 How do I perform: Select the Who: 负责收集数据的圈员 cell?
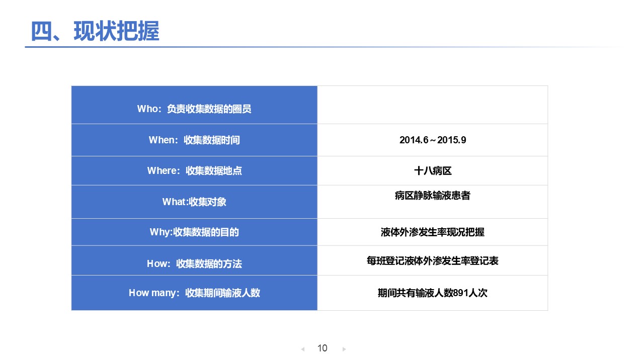[x=194, y=105]
